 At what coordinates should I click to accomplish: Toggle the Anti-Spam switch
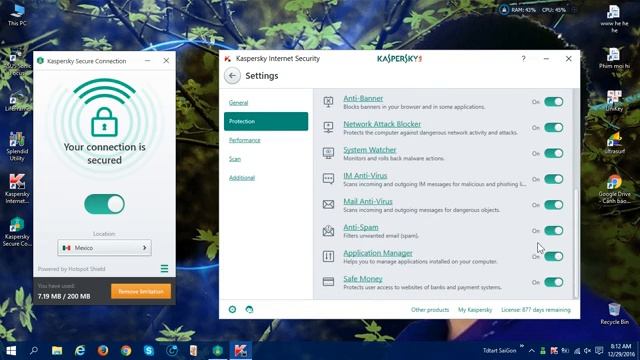pyautogui.click(x=553, y=231)
